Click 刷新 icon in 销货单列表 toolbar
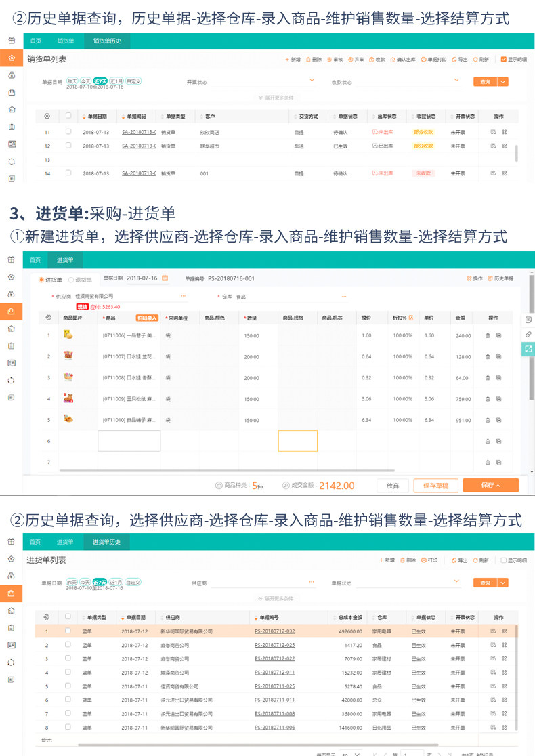The image size is (535, 756). tap(475, 60)
